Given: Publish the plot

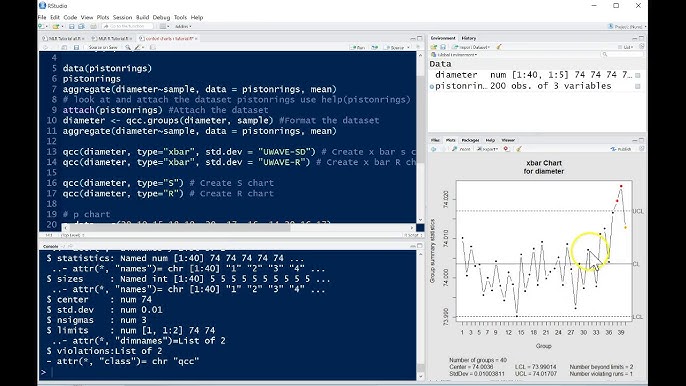Looking at the screenshot, I should click(x=621, y=149).
